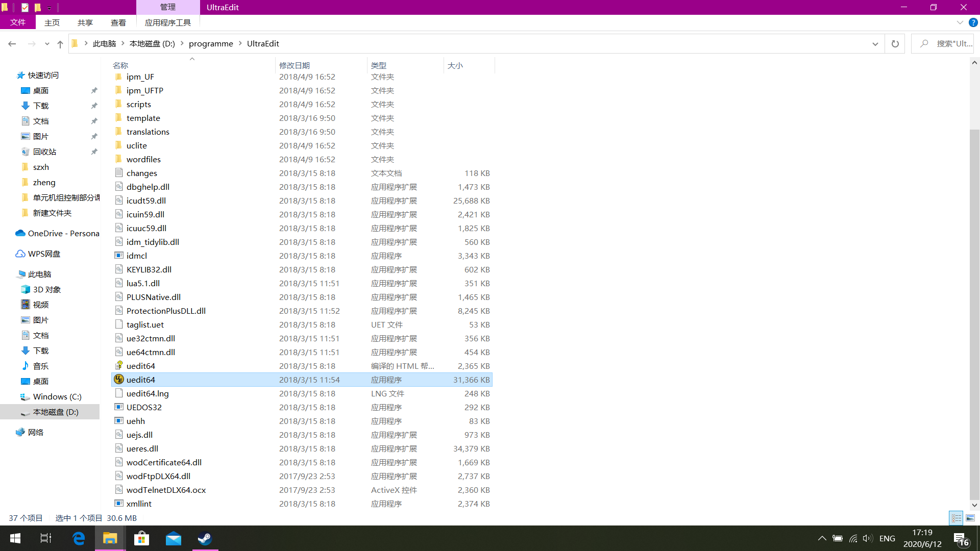Navigate back with the back arrow
The image size is (980, 551).
coord(12,44)
